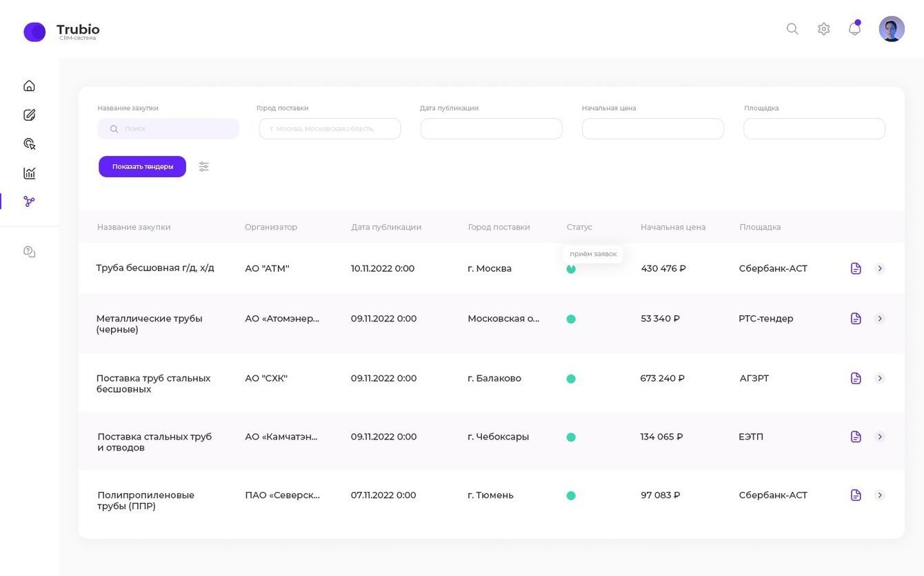The image size is (924, 576).
Task: Open the help chat sidebar icon
Action: pyautogui.click(x=29, y=252)
